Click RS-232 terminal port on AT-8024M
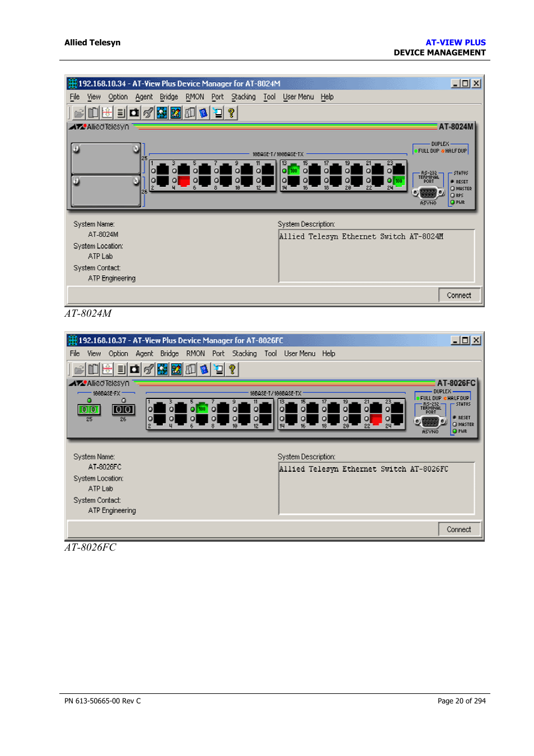This screenshot has width=534, height=756. (428, 192)
